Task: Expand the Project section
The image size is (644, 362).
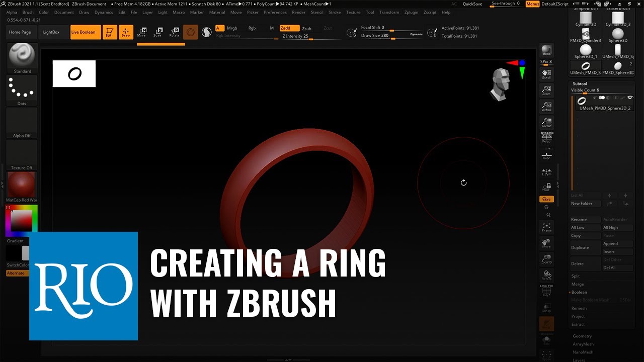Action: [x=578, y=316]
